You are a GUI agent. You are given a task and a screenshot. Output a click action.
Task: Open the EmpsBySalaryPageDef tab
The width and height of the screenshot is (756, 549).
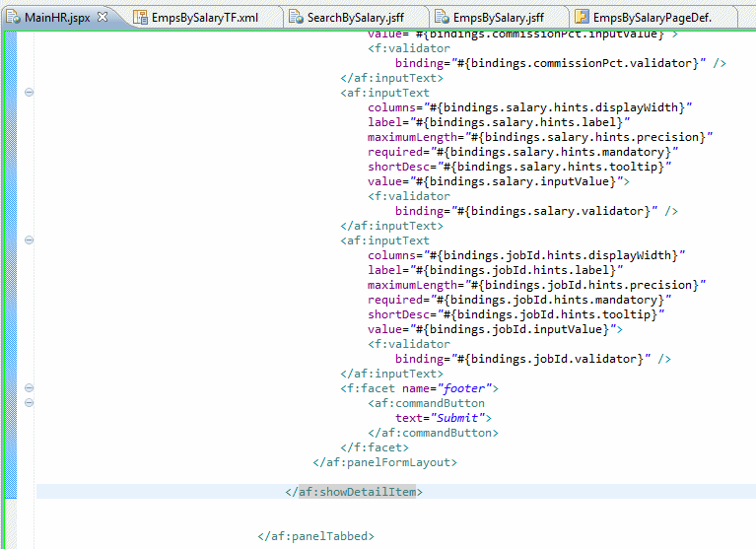(652, 18)
